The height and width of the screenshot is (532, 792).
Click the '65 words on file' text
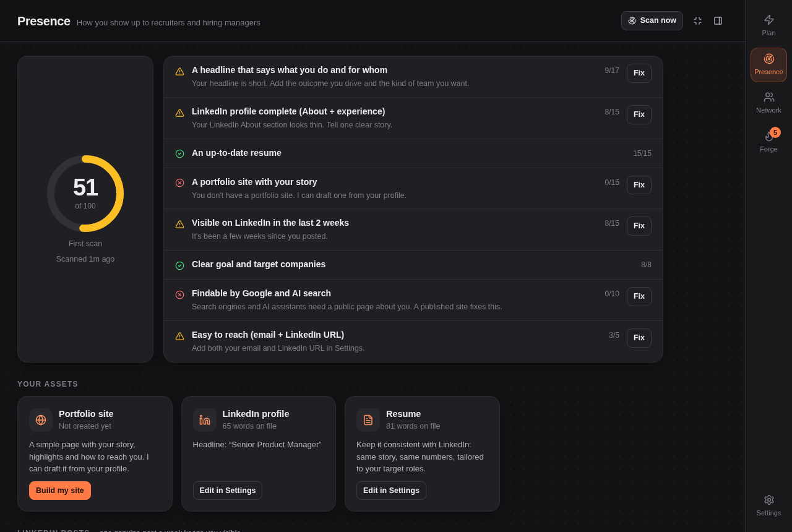coord(249,426)
